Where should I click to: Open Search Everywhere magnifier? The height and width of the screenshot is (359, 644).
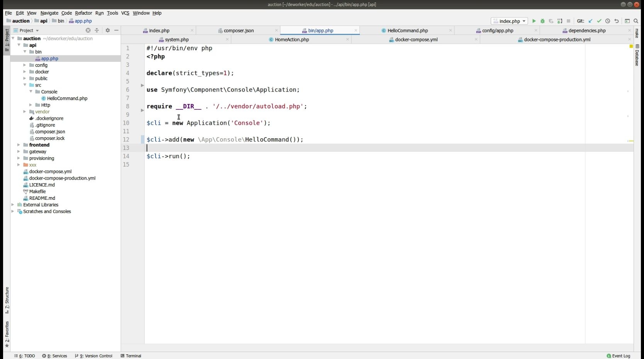(x=636, y=21)
